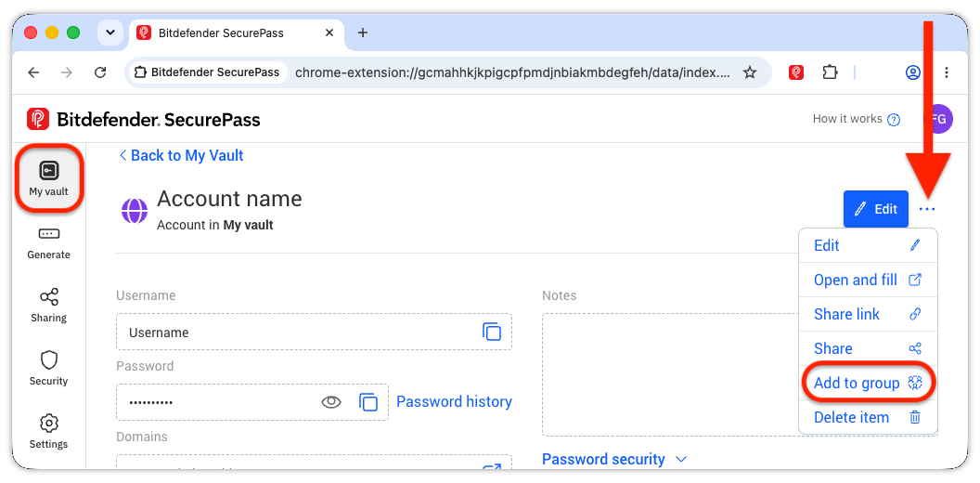The width and height of the screenshot is (980, 483).
Task: Open the three-dot more options menu
Action: point(927,209)
